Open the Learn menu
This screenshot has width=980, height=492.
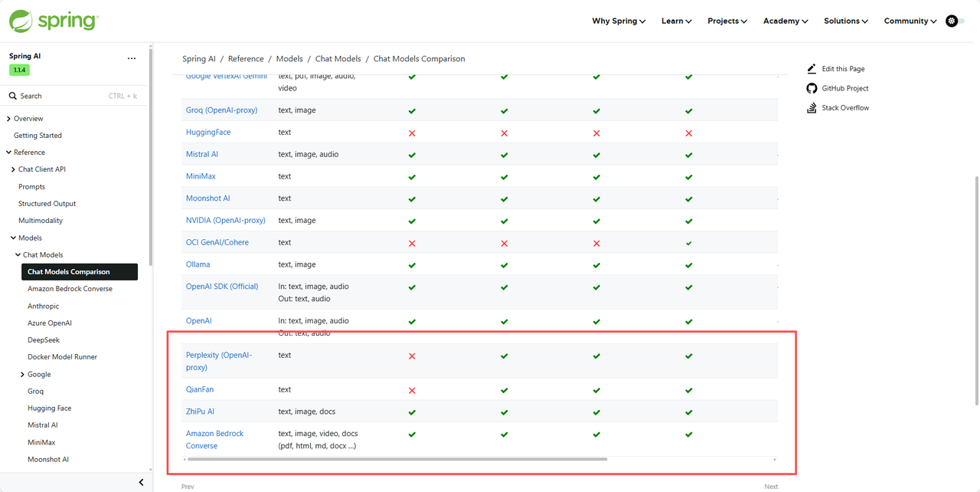pyautogui.click(x=677, y=21)
